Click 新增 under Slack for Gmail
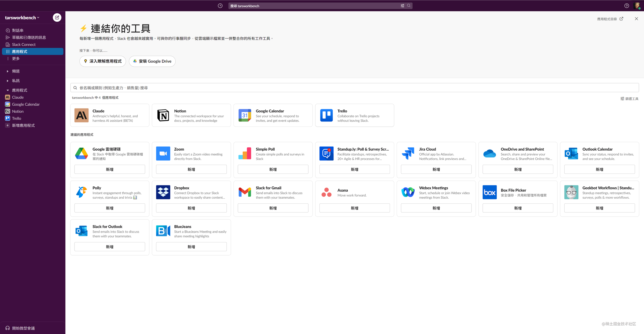This screenshot has height=334, width=644. click(273, 208)
